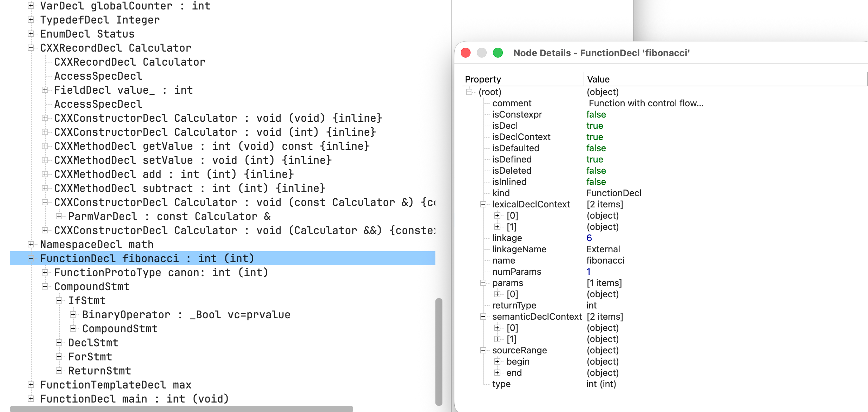868x412 pixels.
Task: Expand the NamespaceDecl math node
Action: [x=31, y=244]
